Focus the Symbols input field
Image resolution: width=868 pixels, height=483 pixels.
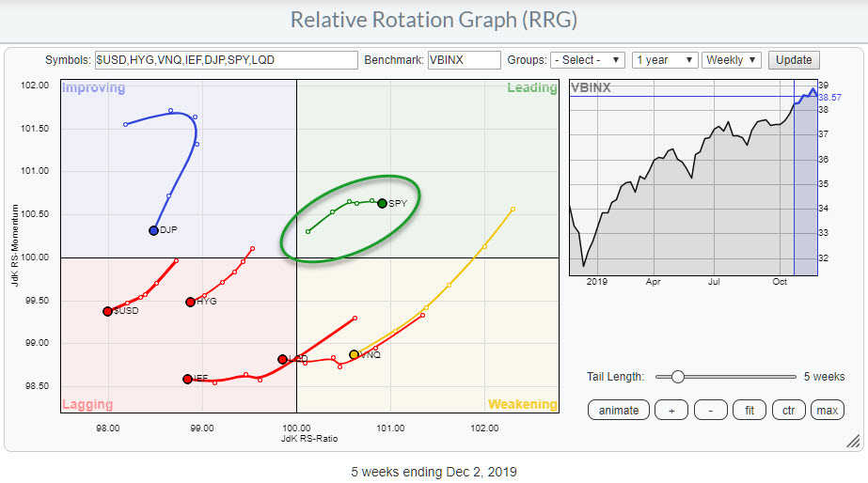pos(226,60)
